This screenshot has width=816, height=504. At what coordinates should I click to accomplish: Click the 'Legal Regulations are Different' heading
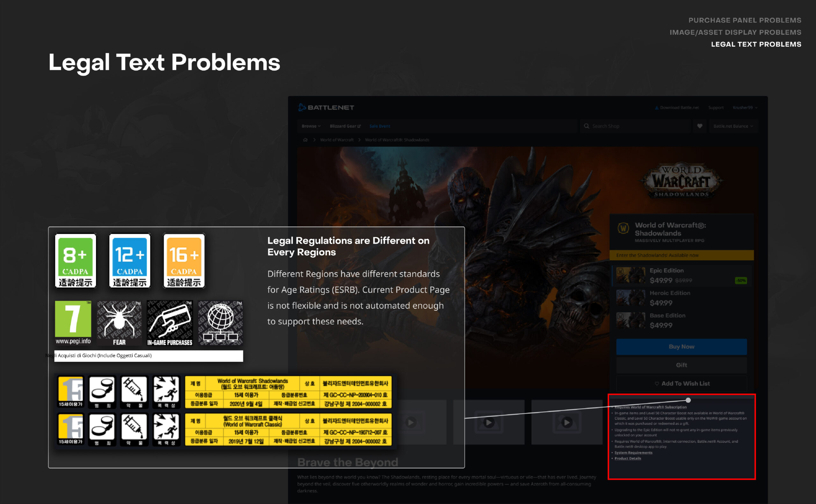(x=348, y=246)
